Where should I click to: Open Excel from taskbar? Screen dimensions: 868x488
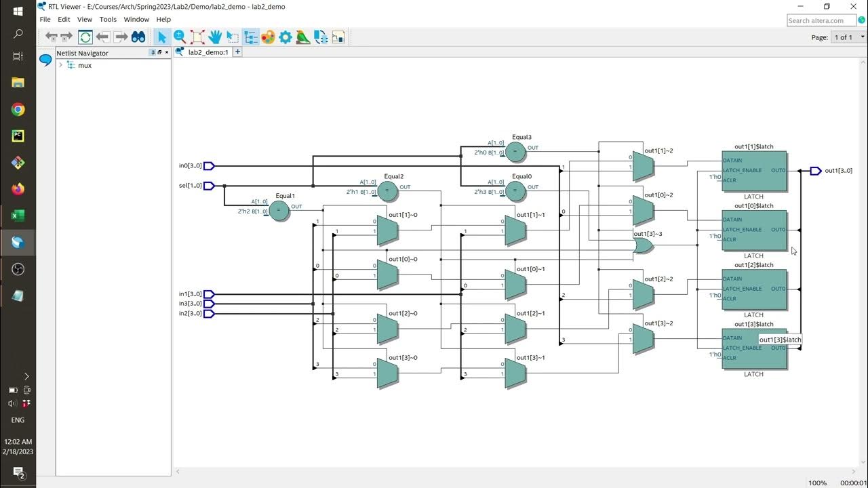tap(18, 216)
